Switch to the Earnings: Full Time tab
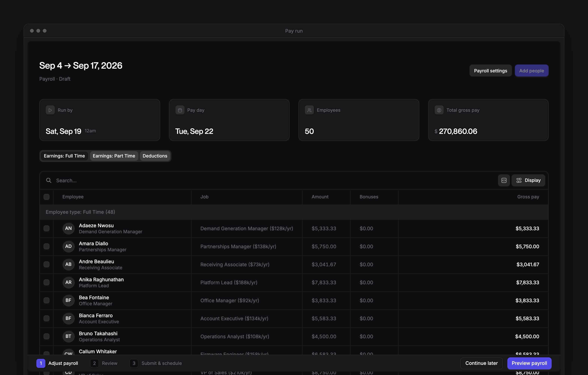Screen dimensions: 588x375 [x=64, y=156]
